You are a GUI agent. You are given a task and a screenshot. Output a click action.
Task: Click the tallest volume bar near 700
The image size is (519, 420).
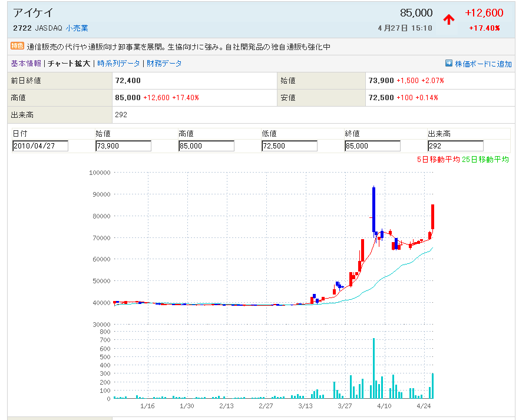373,368
